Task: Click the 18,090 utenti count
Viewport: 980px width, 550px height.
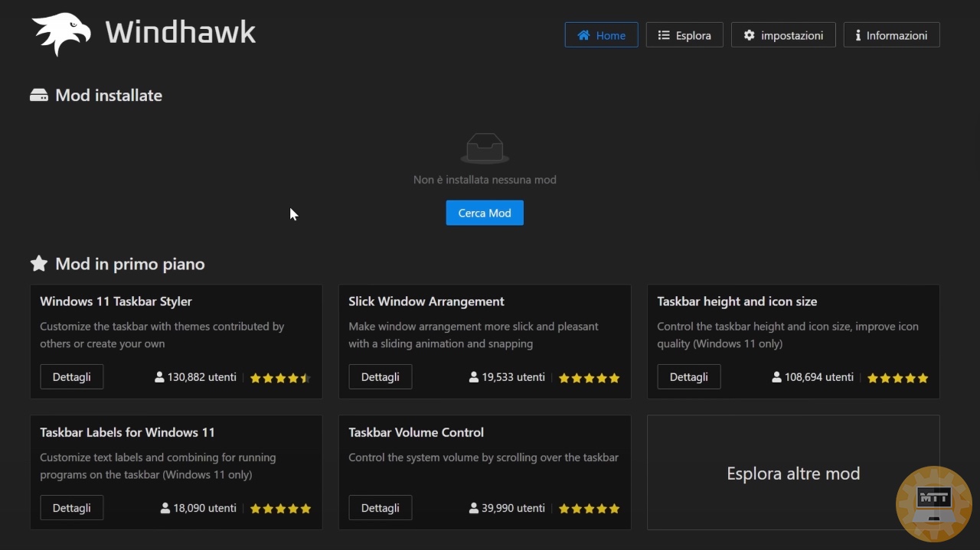Action: [205, 508]
